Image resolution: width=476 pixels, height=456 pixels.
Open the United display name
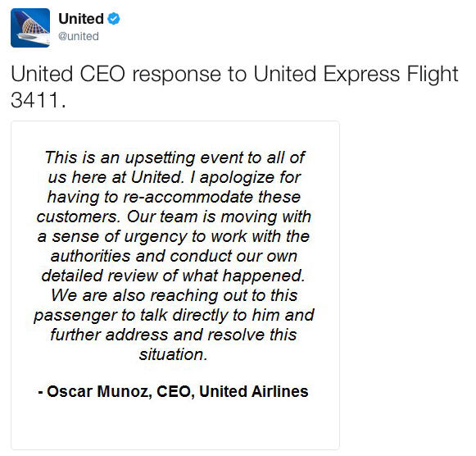81,19
